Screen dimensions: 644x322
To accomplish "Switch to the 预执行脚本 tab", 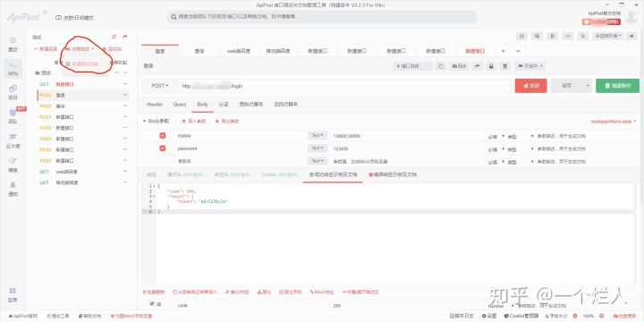I will (251, 105).
